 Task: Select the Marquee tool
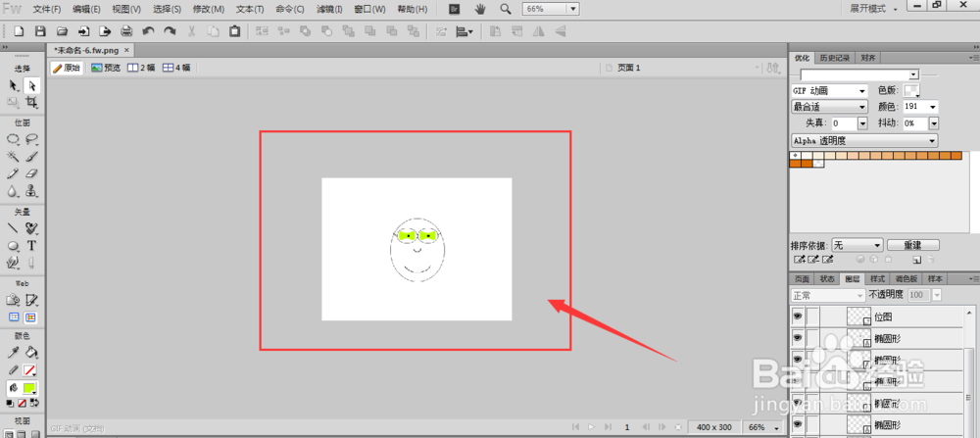pyautogui.click(x=13, y=139)
